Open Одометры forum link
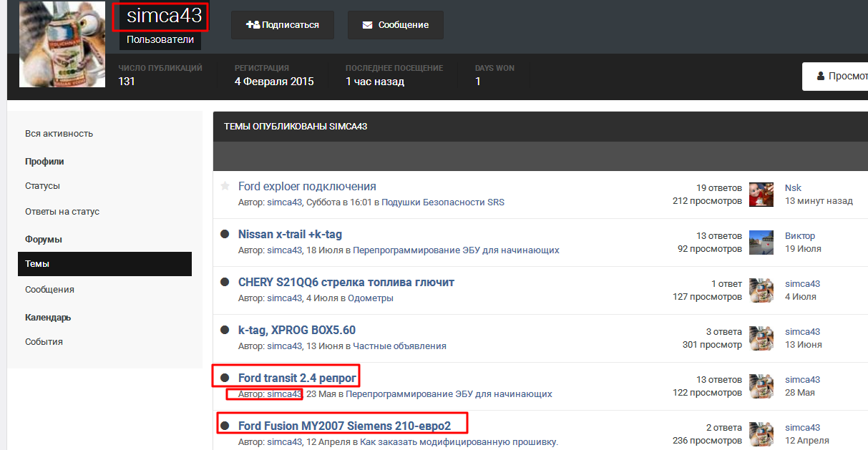 coord(369,298)
